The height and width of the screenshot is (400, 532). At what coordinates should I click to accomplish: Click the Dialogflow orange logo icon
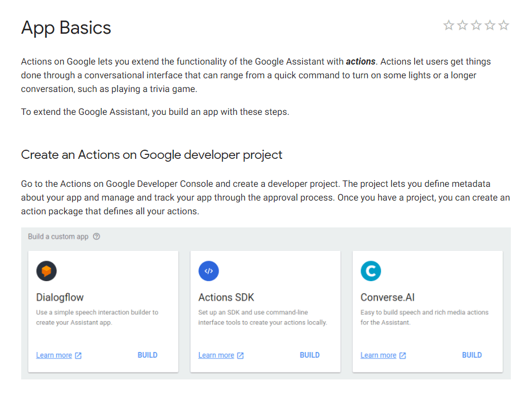[x=46, y=271]
